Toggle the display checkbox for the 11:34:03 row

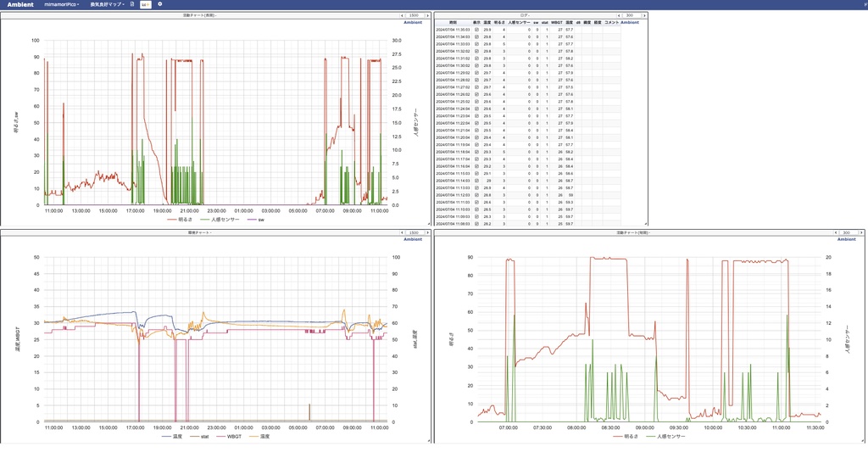[476, 36]
